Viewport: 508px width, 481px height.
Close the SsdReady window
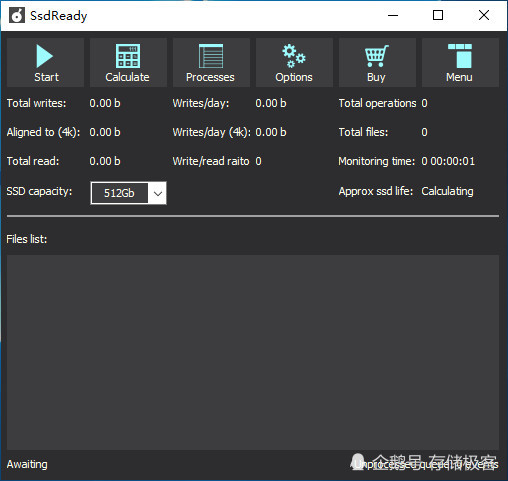(484, 15)
